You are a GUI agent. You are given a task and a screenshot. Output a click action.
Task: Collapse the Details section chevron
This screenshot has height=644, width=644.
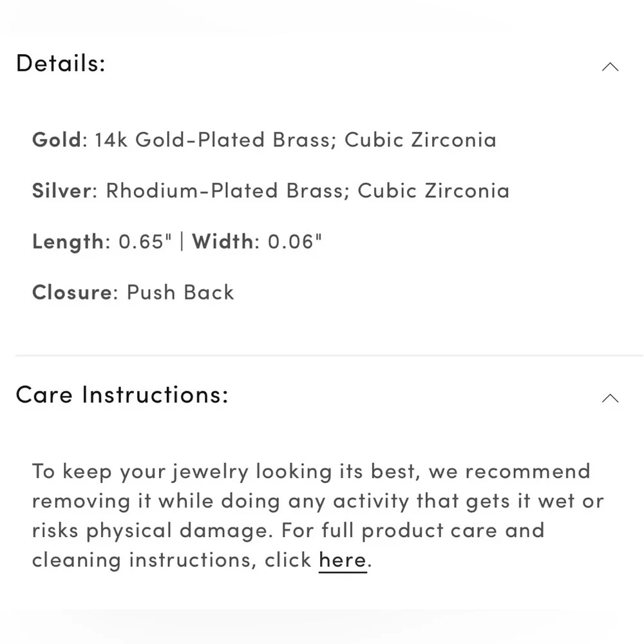(x=610, y=67)
